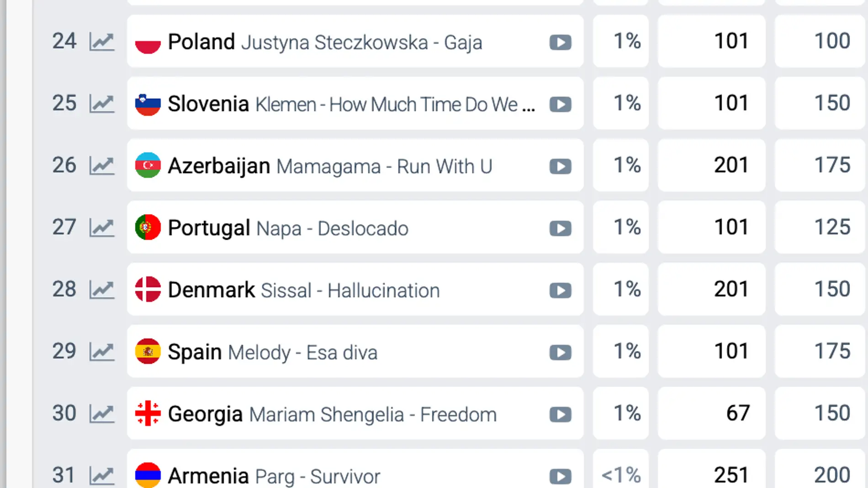This screenshot has width=868, height=488.
Task: Open the trend chart icon for Georgia
Action: coord(101,414)
